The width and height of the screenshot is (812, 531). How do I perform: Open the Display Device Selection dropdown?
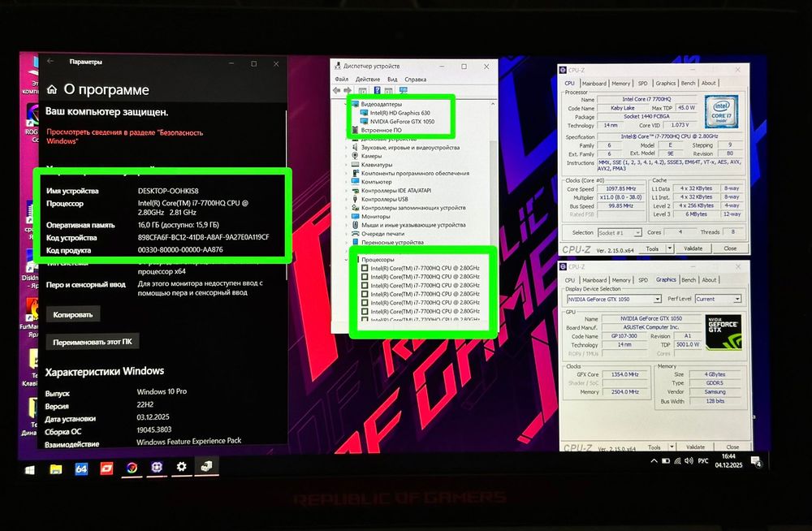pos(657,299)
